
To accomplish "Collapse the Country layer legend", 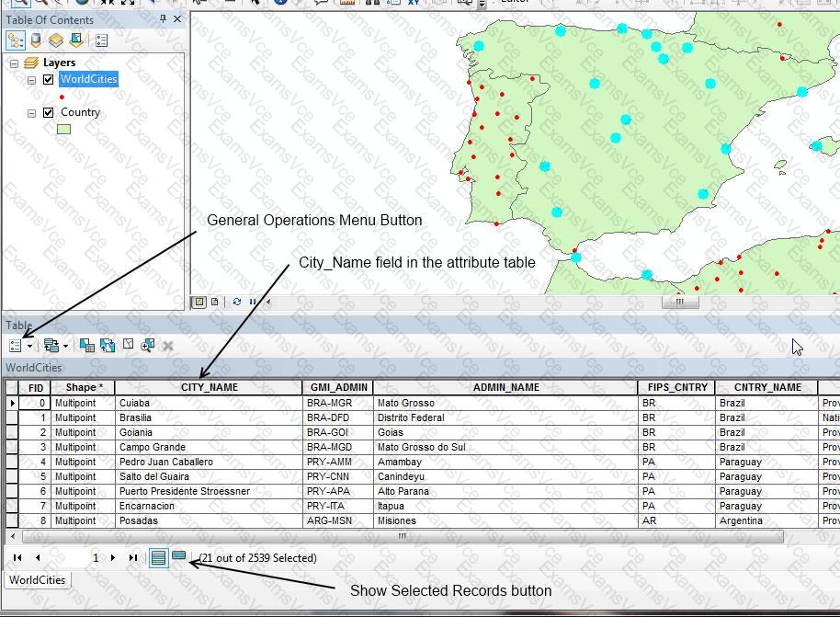I will 31,113.
